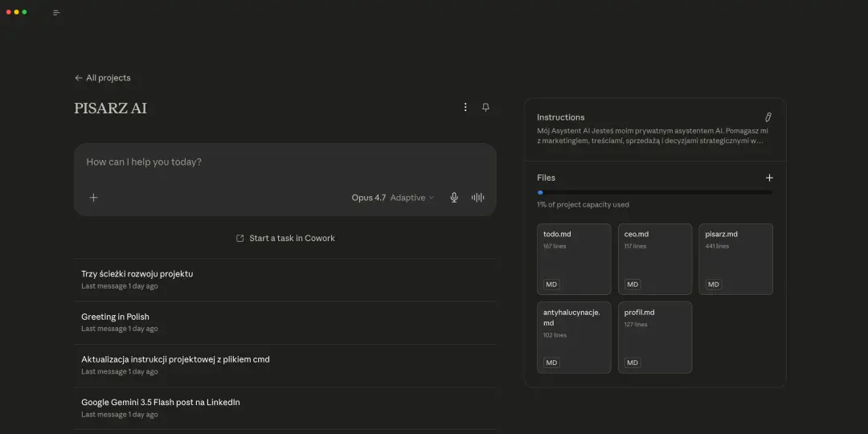Minimize the window with the yellow button
The width and height of the screenshot is (868, 434).
17,12
